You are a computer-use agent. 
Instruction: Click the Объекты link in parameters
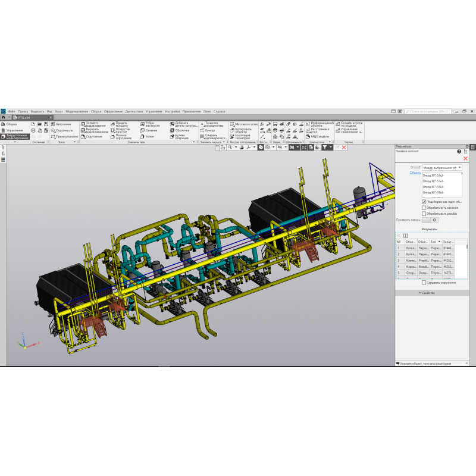coord(415,173)
